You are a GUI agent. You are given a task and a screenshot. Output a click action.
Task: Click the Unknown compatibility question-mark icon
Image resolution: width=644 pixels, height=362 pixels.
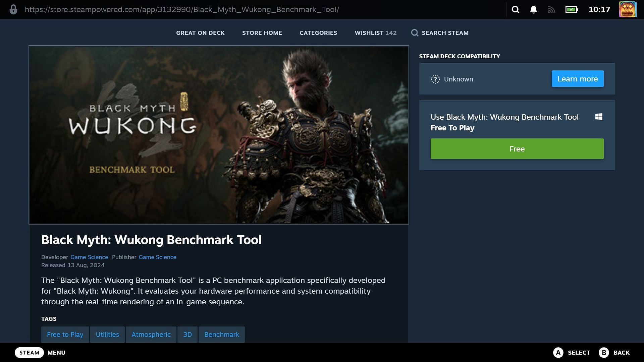[x=435, y=79]
